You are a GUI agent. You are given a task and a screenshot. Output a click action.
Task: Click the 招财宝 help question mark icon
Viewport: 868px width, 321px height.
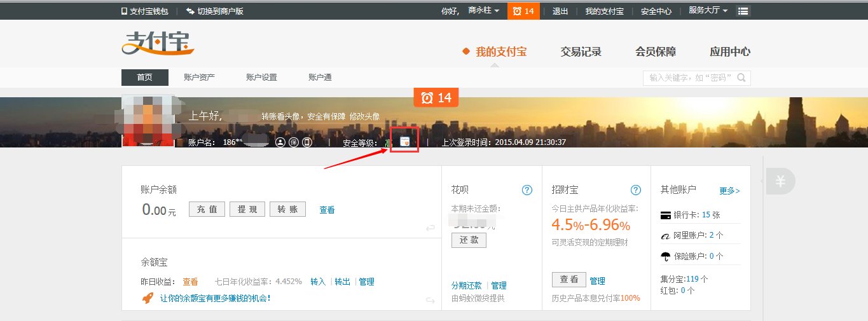click(636, 190)
